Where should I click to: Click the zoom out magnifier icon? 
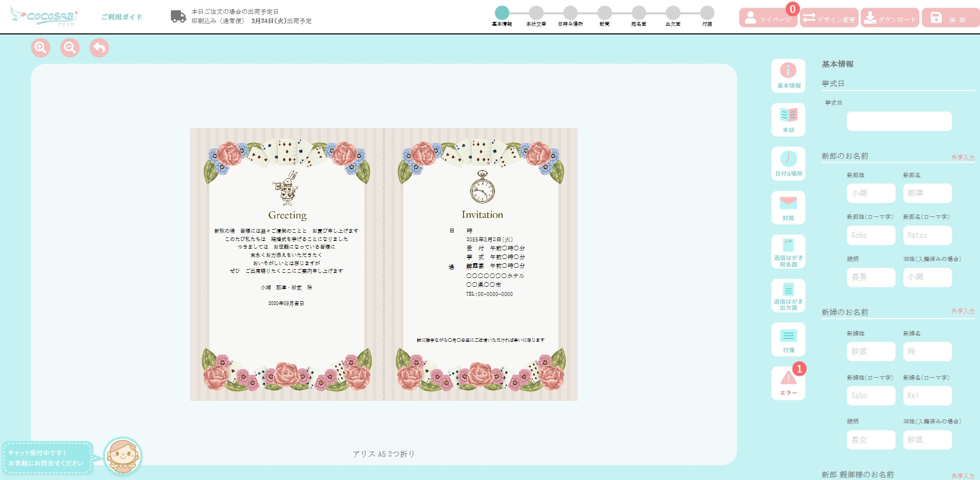(x=70, y=48)
